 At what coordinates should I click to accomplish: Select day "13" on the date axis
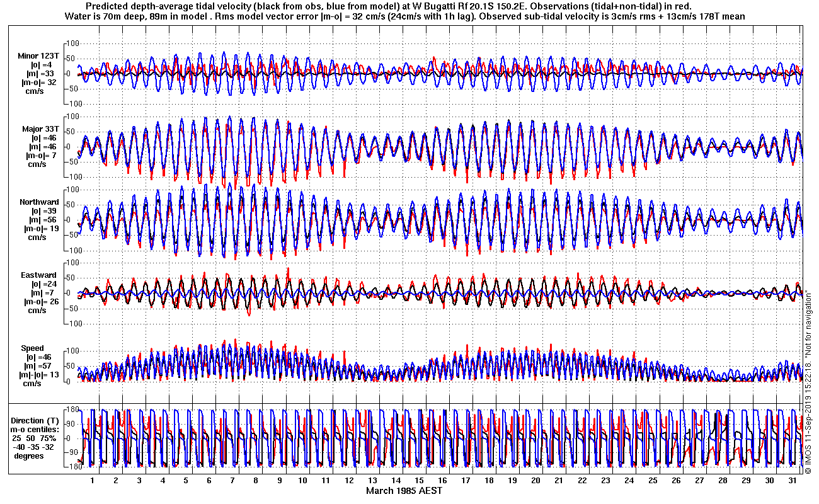point(372,481)
